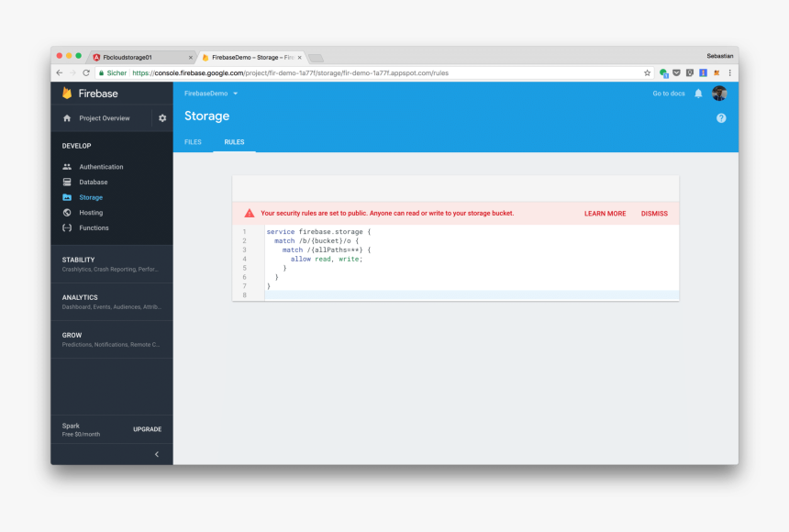Switch to the Fbcloudstorage01 browser tab
The height and width of the screenshot is (532, 789).
[x=138, y=55]
